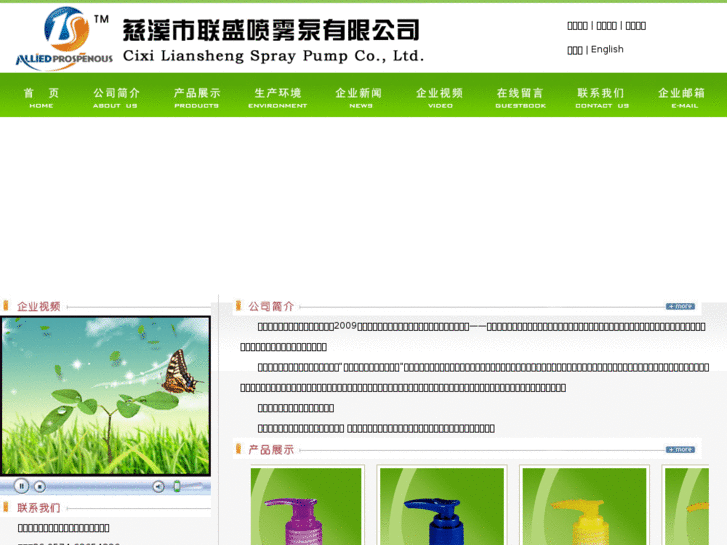Image resolution: width=727 pixels, height=545 pixels.
Task: Click the link left of English
Action: click(x=575, y=50)
